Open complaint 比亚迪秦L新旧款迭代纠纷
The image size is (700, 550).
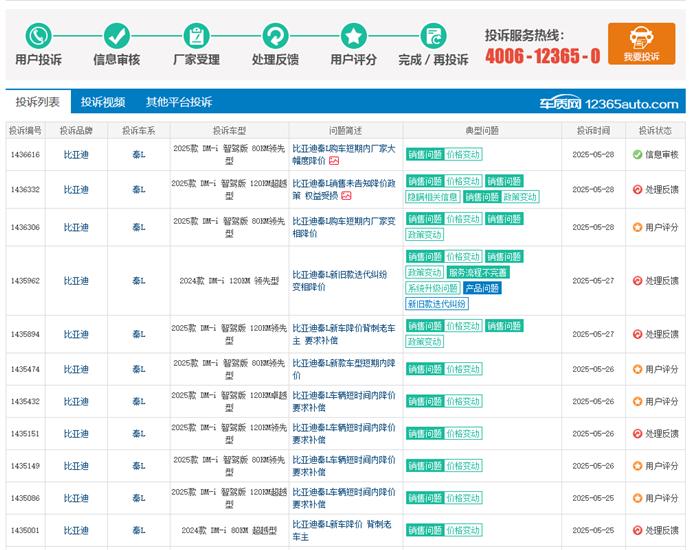click(340, 281)
